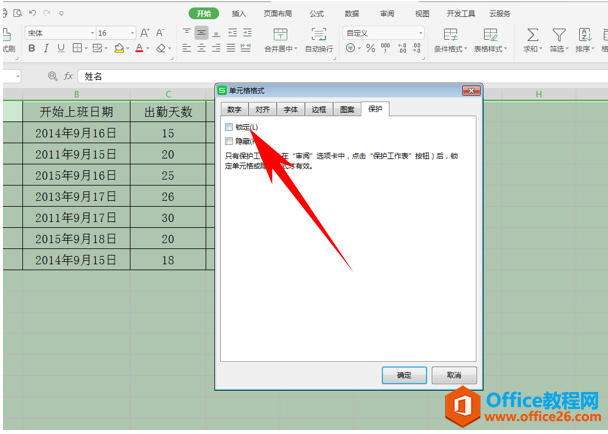Open the 图案 tab in dialog
This screenshot has height=434, width=608.
pos(347,110)
